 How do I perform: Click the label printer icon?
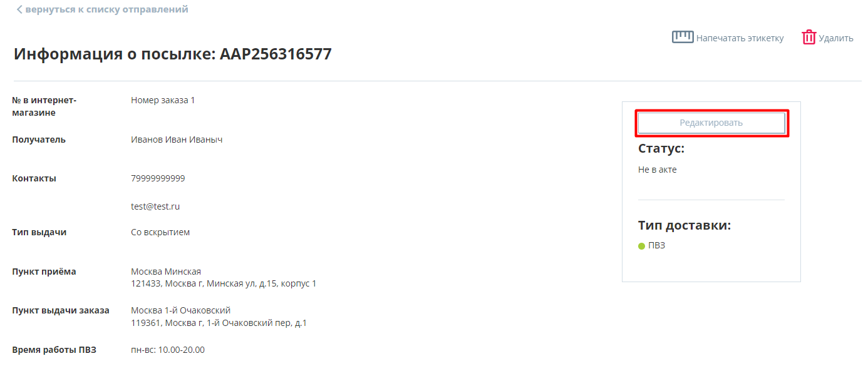683,38
